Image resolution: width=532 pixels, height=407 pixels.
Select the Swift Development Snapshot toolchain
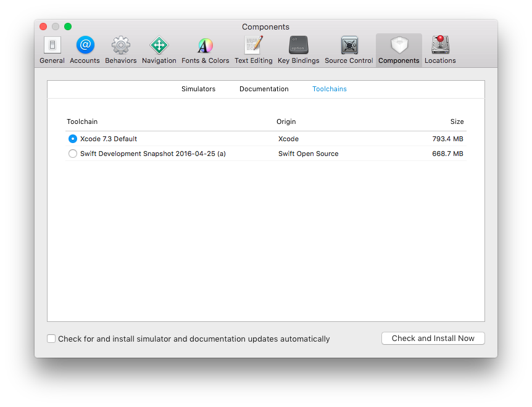click(x=72, y=154)
